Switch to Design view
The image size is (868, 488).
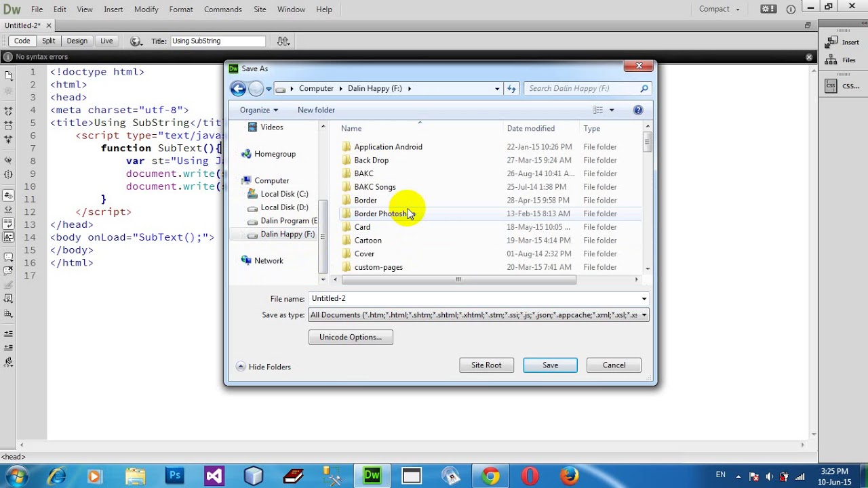(77, 41)
